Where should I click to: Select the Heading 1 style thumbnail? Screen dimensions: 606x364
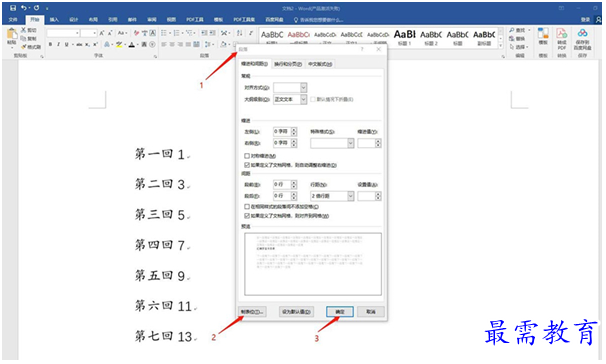(404, 38)
